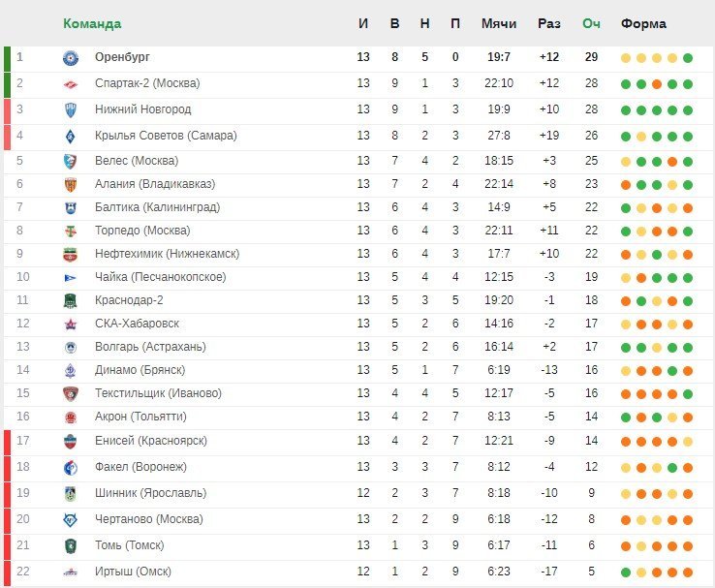The height and width of the screenshot is (588, 715).
Task: Click the Форма column header
Action: tap(643, 23)
